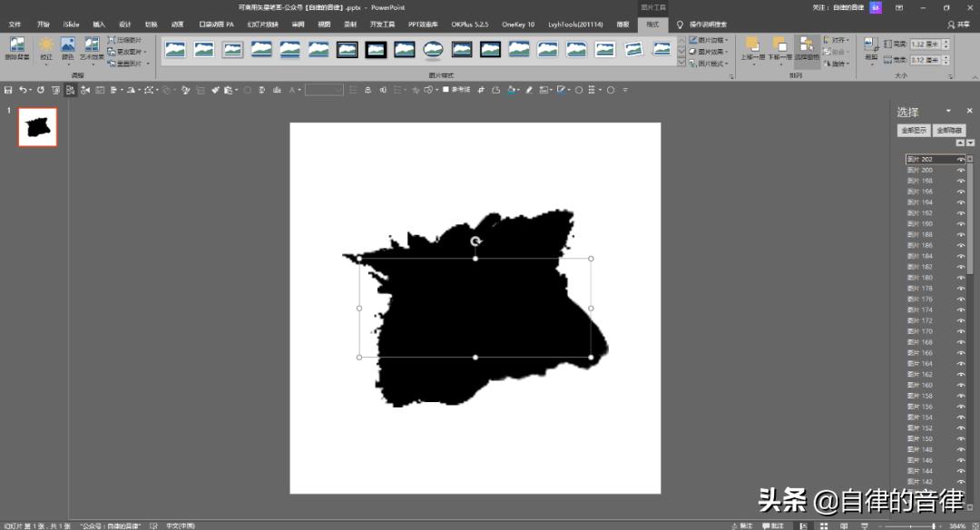Open Artistic Effects (艺术效果) icon
The image size is (980, 530).
point(92,45)
